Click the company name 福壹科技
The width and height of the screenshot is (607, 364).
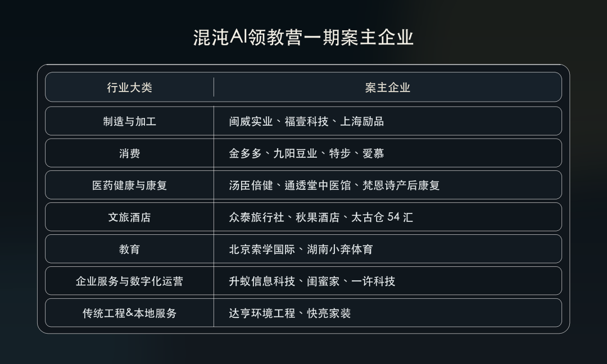306,121
